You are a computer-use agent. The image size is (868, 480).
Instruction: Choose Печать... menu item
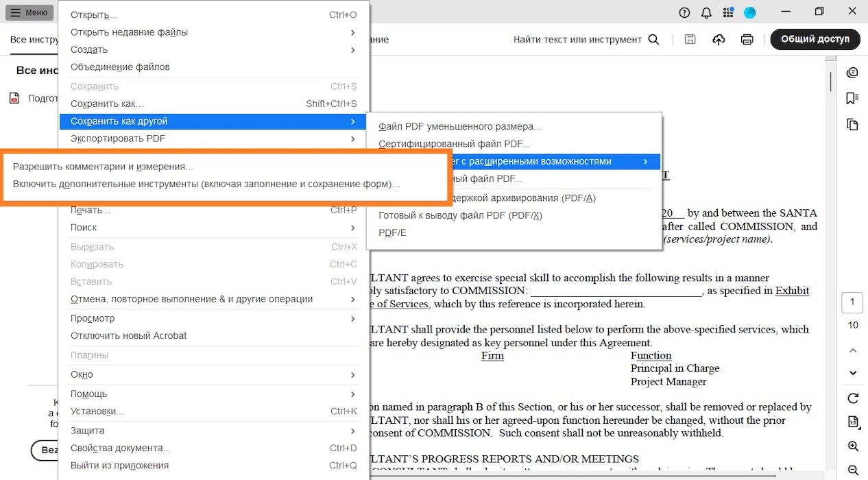pos(214,210)
